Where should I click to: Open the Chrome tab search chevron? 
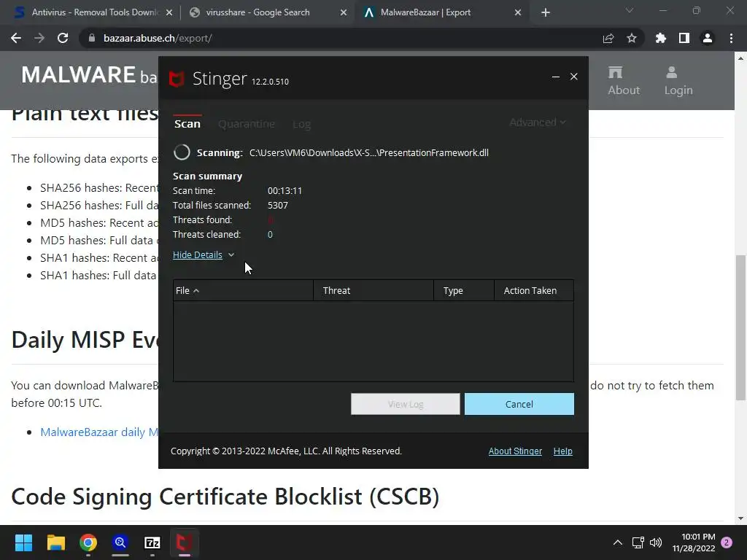630,10
